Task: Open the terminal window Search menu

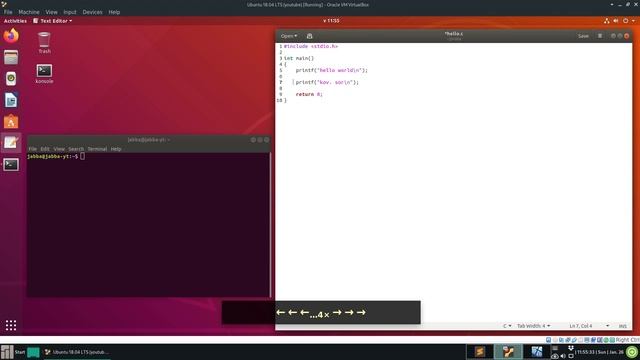Action: pyautogui.click(x=76, y=149)
